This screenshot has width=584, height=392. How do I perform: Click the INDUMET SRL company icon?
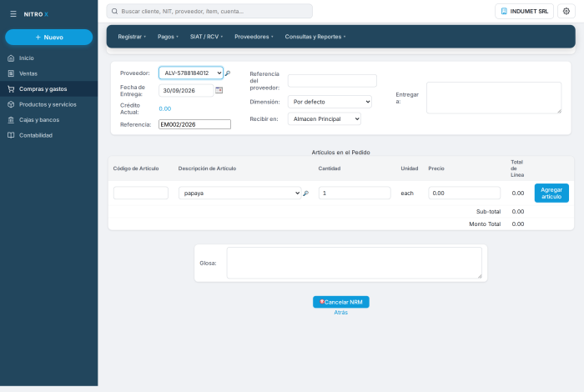[x=504, y=11]
